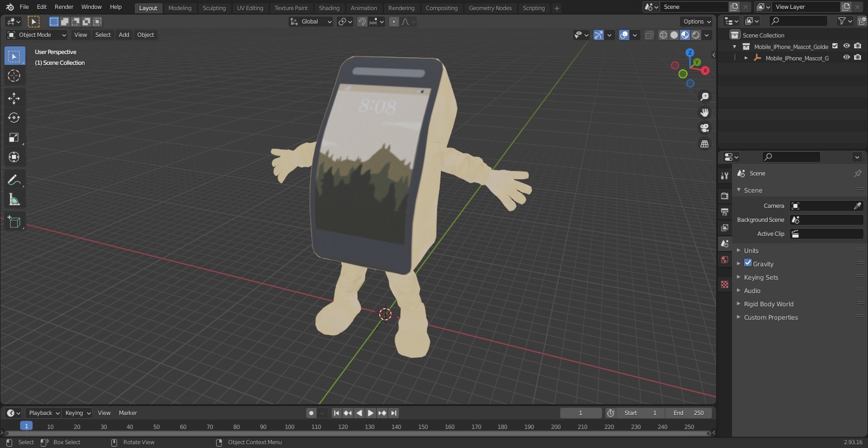The image size is (868, 448).
Task: Open the World properties tab
Action: click(724, 259)
